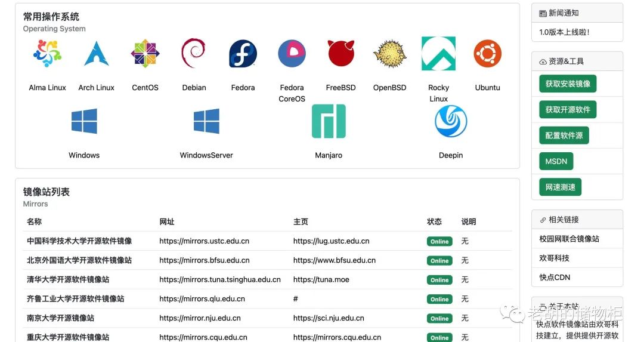Click the Rocky Linux text label
Viewport: 644px width, 342px height.
pos(438,93)
